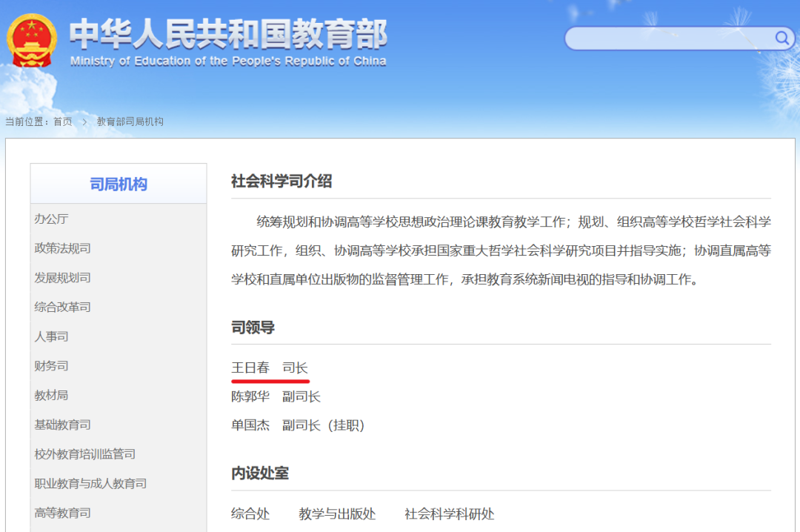Viewport: 800px width, 532px height.
Task: Click the 社会科学科研处 office entry
Action: [x=450, y=513]
